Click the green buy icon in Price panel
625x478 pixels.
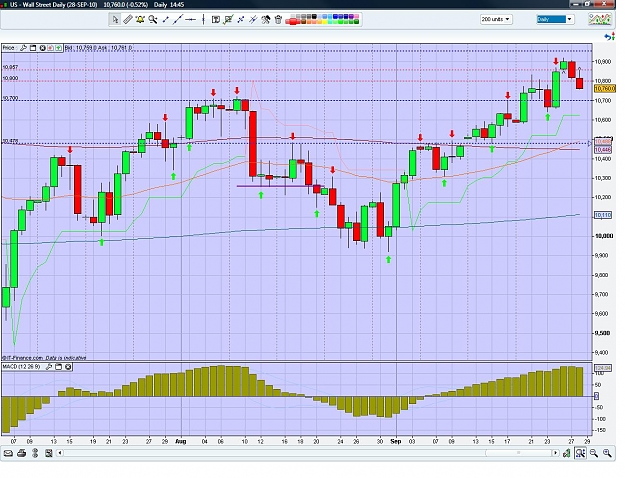pos(59,48)
